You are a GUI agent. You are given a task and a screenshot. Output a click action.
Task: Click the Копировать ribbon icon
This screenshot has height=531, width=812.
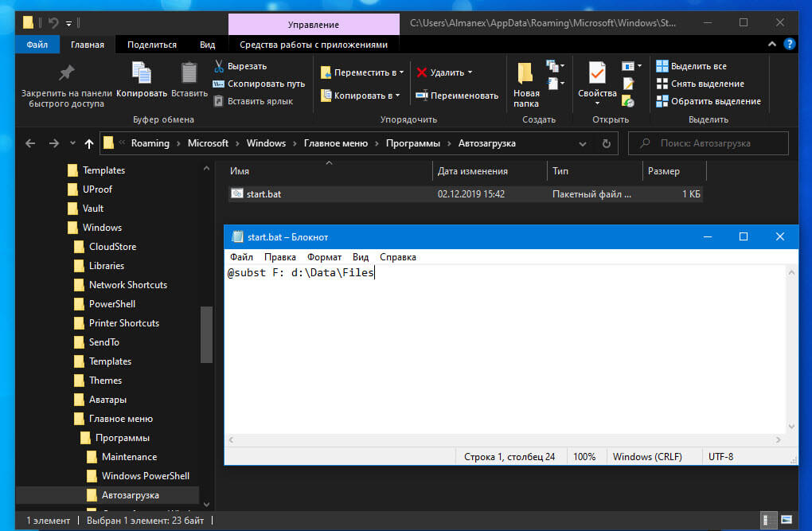pos(142,73)
